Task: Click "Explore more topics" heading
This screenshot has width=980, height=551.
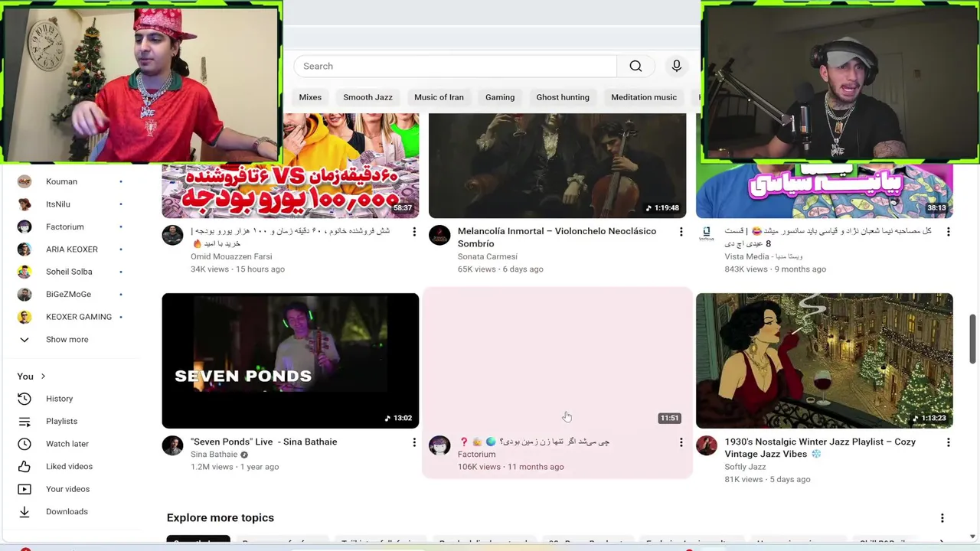Action: 220,518
